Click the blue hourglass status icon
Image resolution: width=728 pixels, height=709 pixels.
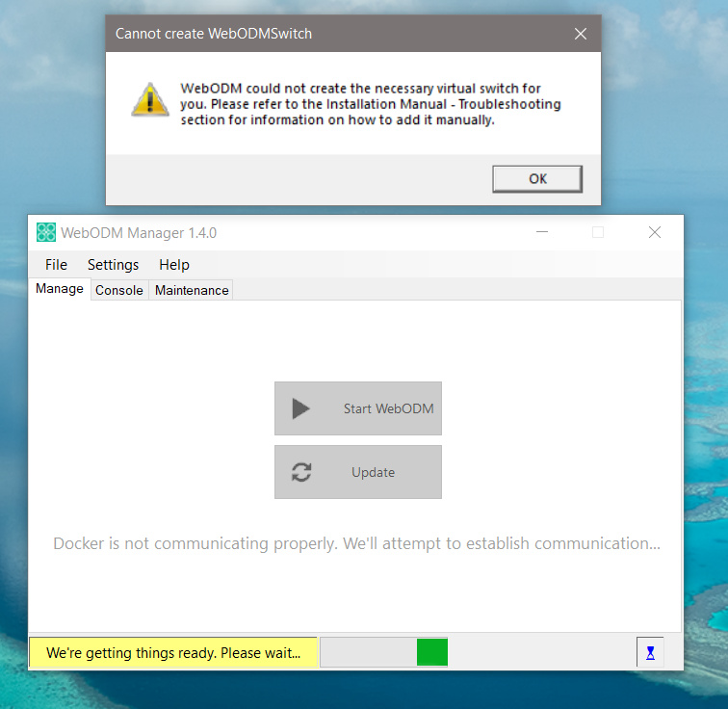[x=650, y=653]
